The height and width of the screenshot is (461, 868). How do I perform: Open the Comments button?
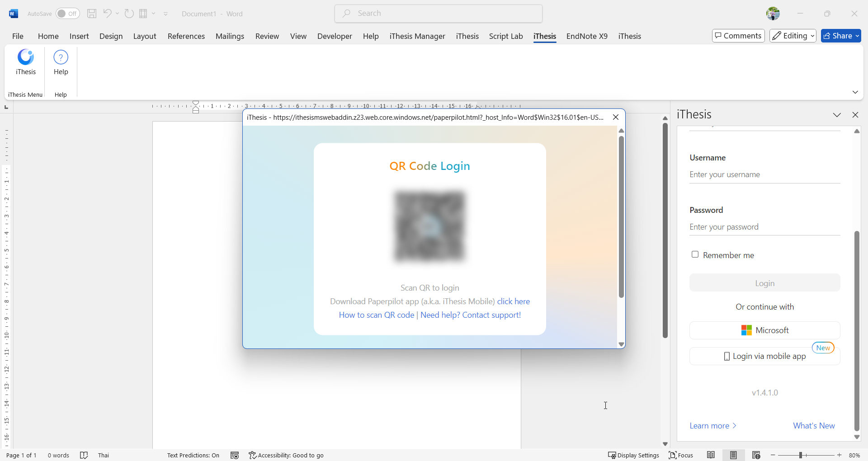click(x=738, y=36)
